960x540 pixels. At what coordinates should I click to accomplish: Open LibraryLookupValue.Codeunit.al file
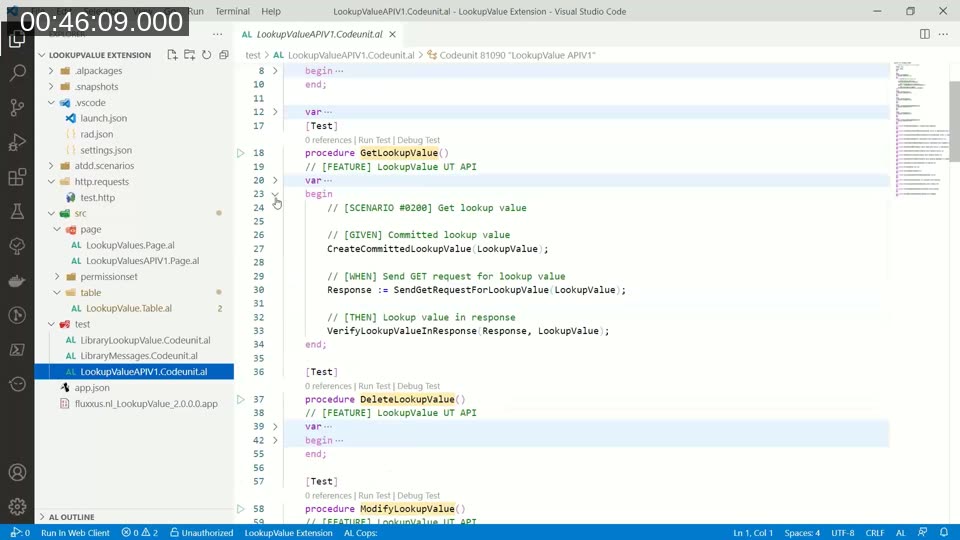(145, 340)
